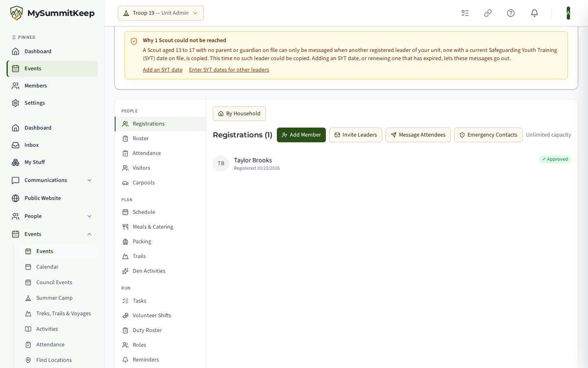Viewport: 588px width, 368px height.
Task: Open Emergency Contacts
Action: tap(488, 135)
